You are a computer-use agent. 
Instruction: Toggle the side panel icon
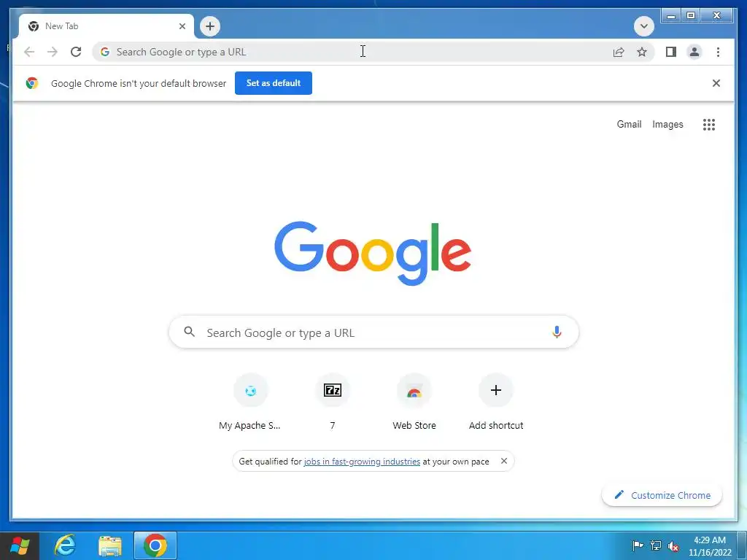(671, 52)
